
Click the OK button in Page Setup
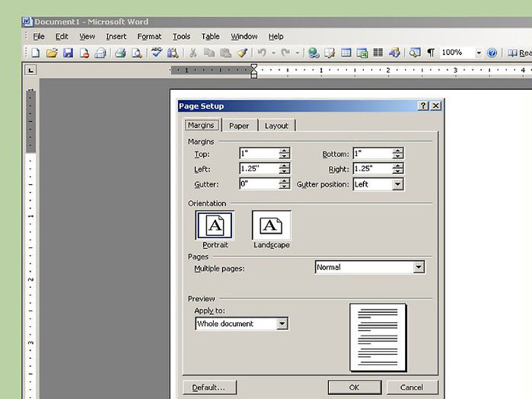(x=354, y=387)
